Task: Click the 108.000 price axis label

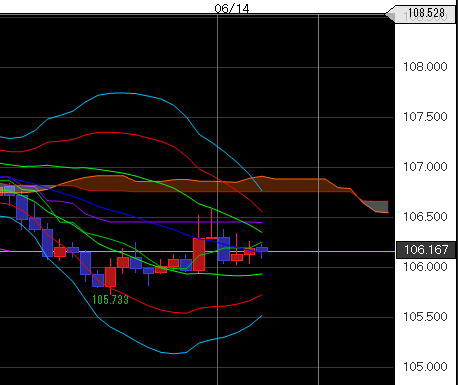Action: [x=425, y=67]
